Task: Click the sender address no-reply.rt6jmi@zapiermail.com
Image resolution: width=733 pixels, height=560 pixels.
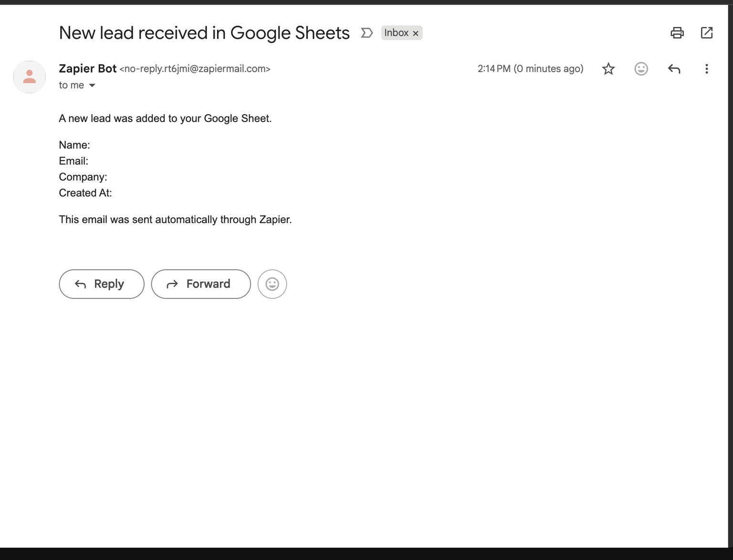Action: click(195, 69)
